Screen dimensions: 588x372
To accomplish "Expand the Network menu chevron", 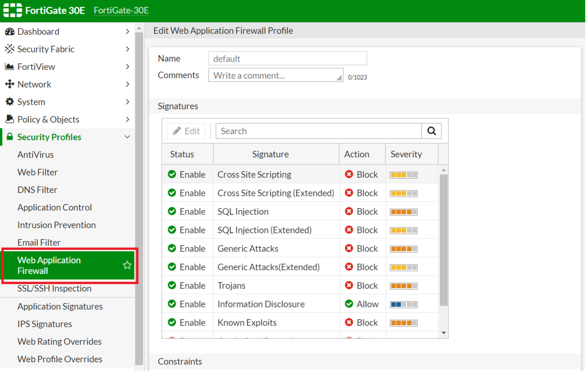I will [127, 84].
